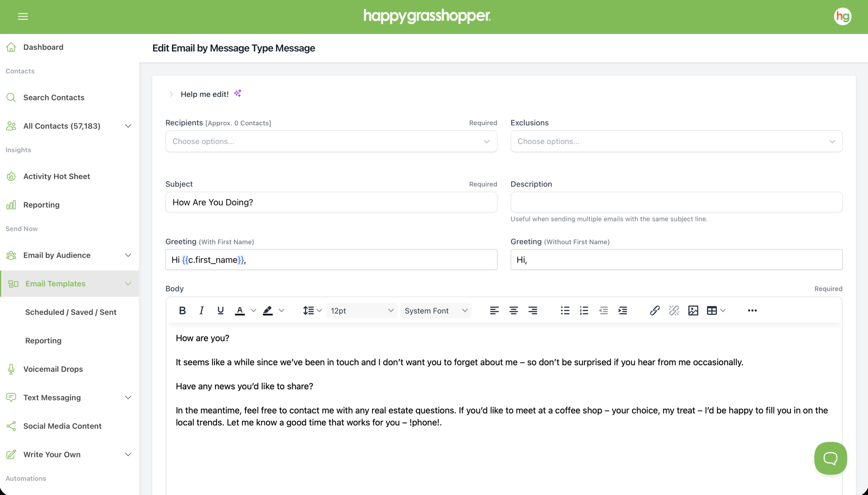Insert a table into the body
This screenshot has width=868, height=495.
[712, 311]
